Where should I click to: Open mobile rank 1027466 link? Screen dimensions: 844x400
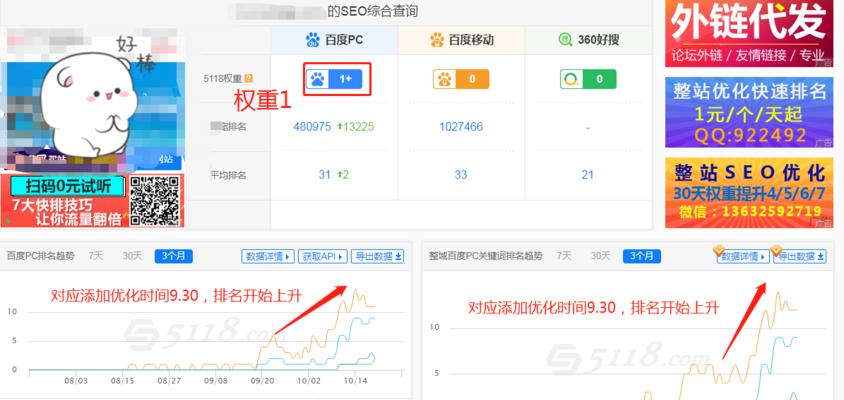pyautogui.click(x=461, y=127)
